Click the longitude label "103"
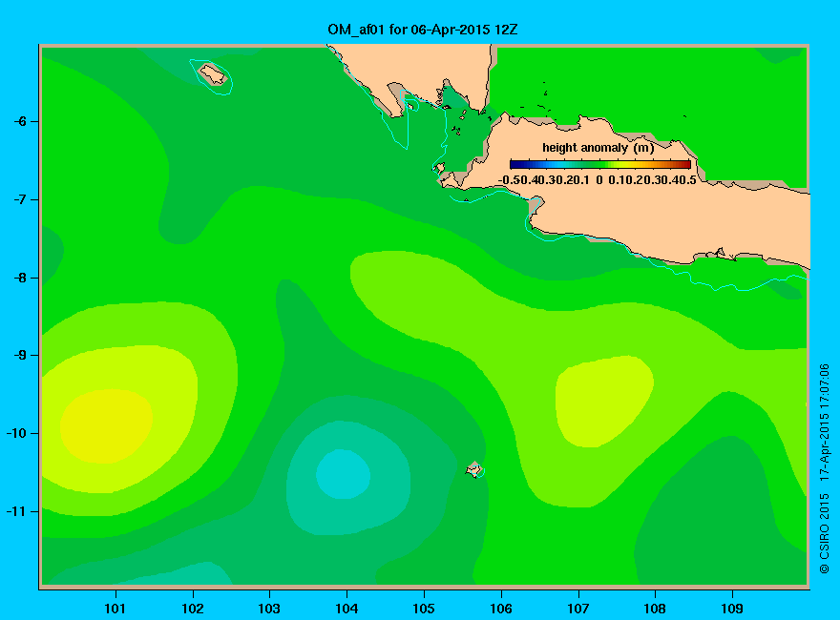The width and height of the screenshot is (840, 620). (269, 609)
